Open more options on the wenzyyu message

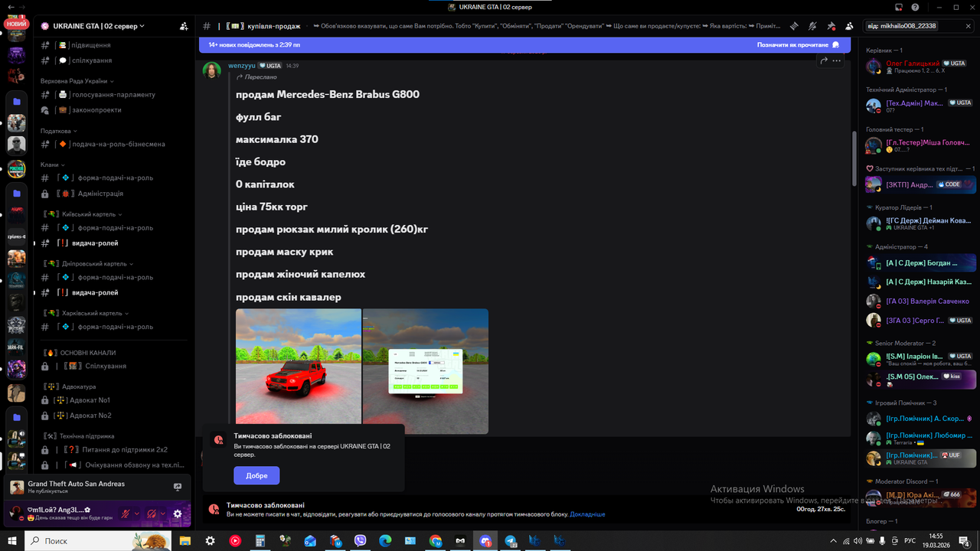pos(837,60)
